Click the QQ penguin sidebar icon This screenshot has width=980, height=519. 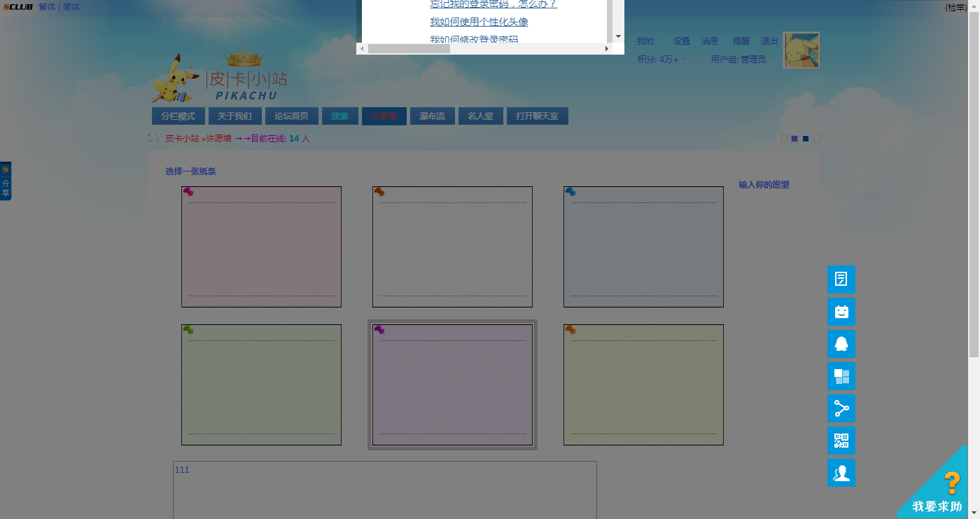[841, 344]
